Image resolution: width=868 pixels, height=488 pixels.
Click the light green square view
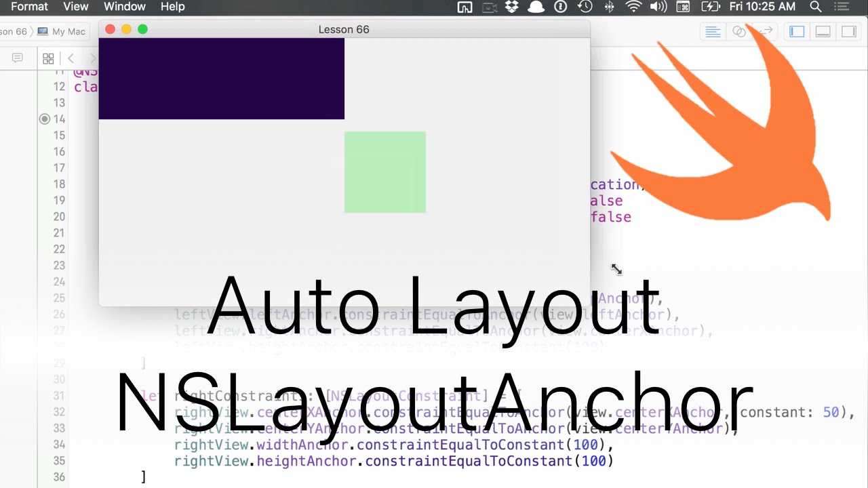pos(384,172)
